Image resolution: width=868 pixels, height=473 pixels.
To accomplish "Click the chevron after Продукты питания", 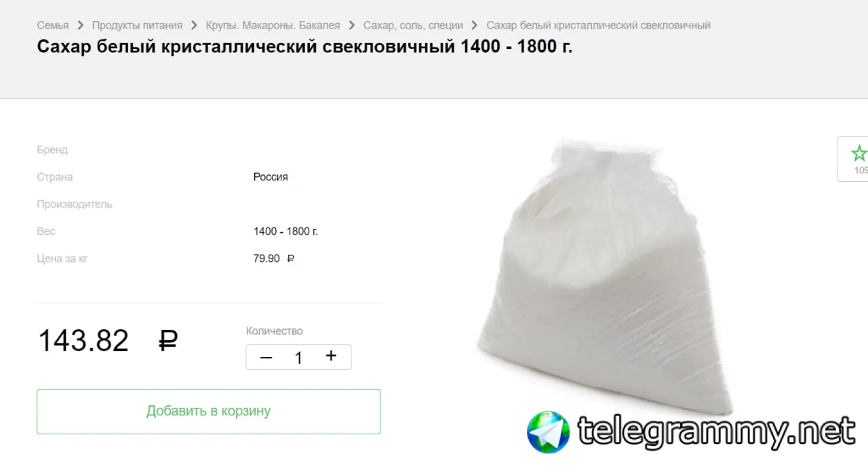I will point(194,25).
